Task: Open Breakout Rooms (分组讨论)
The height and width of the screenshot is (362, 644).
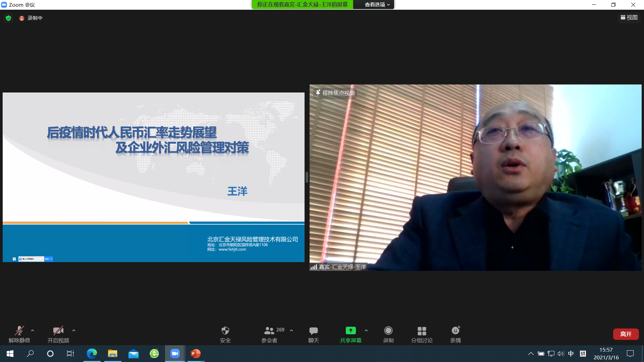Action: coord(422,331)
